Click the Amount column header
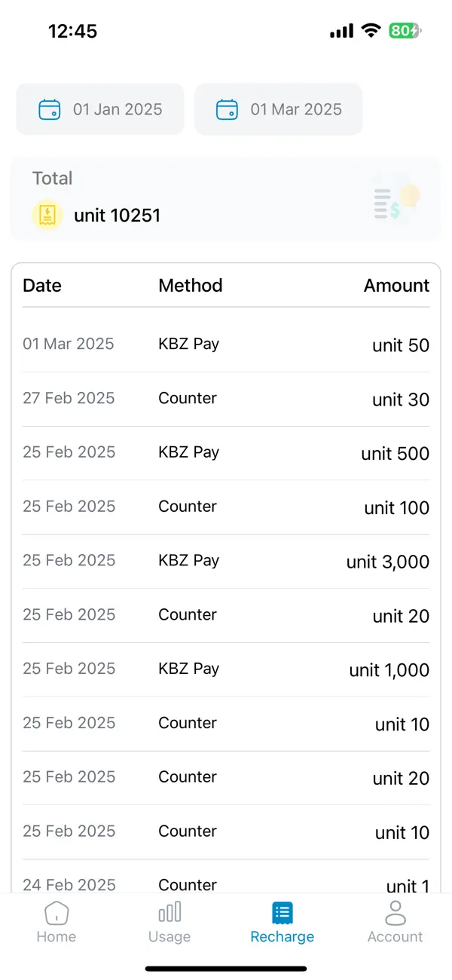 click(396, 286)
